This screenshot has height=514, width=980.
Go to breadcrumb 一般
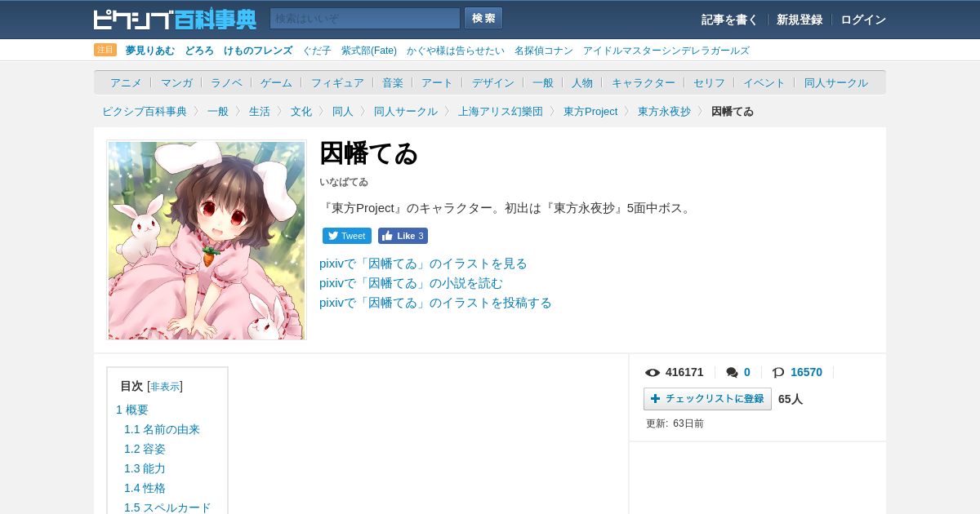(x=218, y=111)
